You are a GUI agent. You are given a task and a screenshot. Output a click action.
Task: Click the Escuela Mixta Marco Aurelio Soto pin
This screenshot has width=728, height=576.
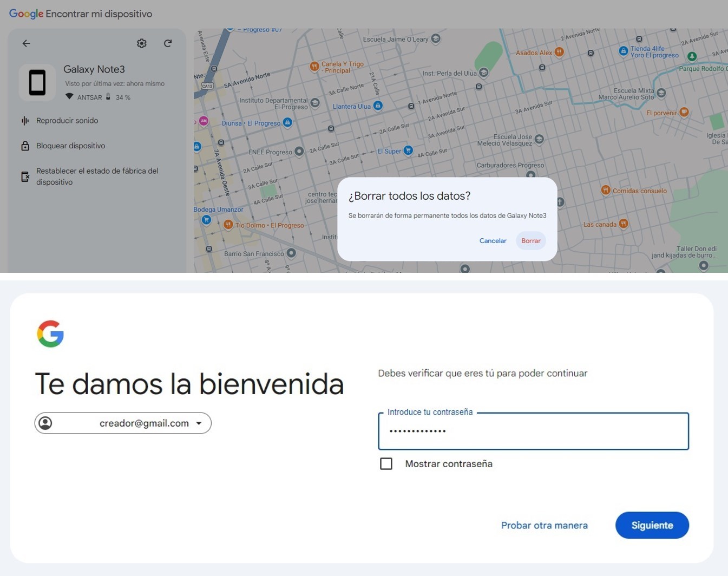tap(661, 93)
